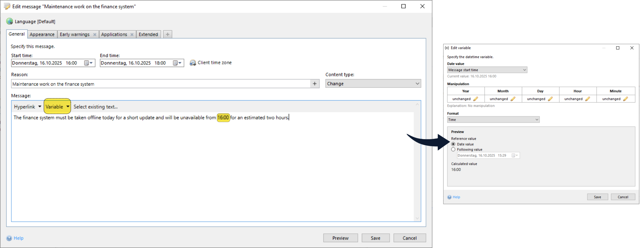
Task: Edit the Hour manipulation pencil
Action: (588, 99)
